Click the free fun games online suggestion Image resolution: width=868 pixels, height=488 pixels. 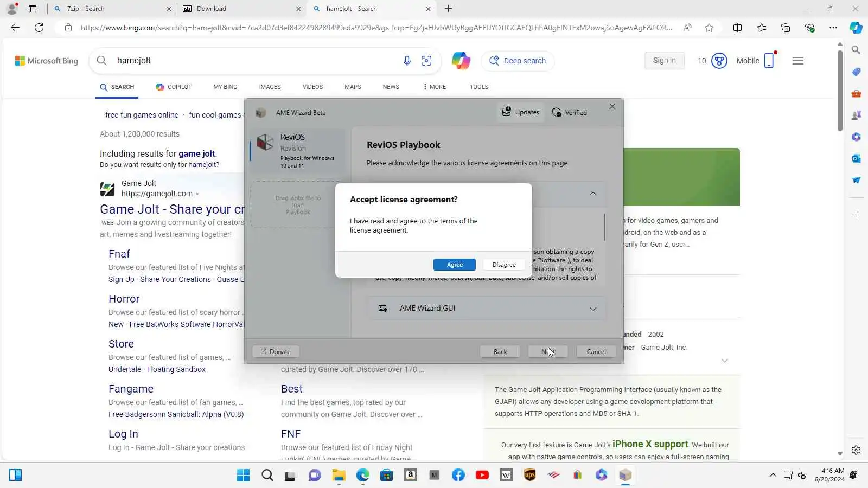pyautogui.click(x=142, y=115)
